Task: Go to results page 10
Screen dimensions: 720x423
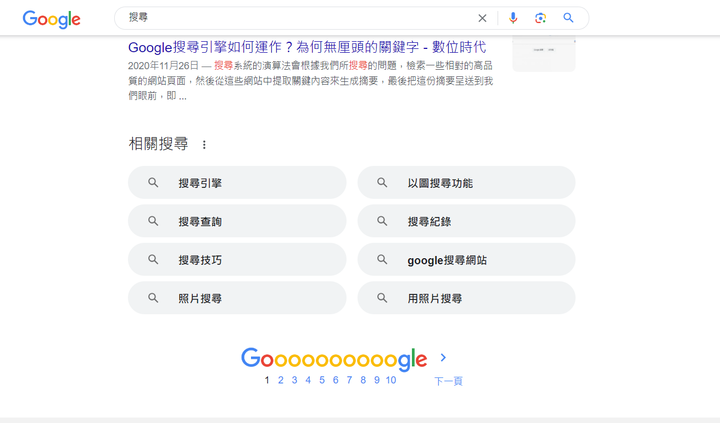Action: pyautogui.click(x=391, y=380)
